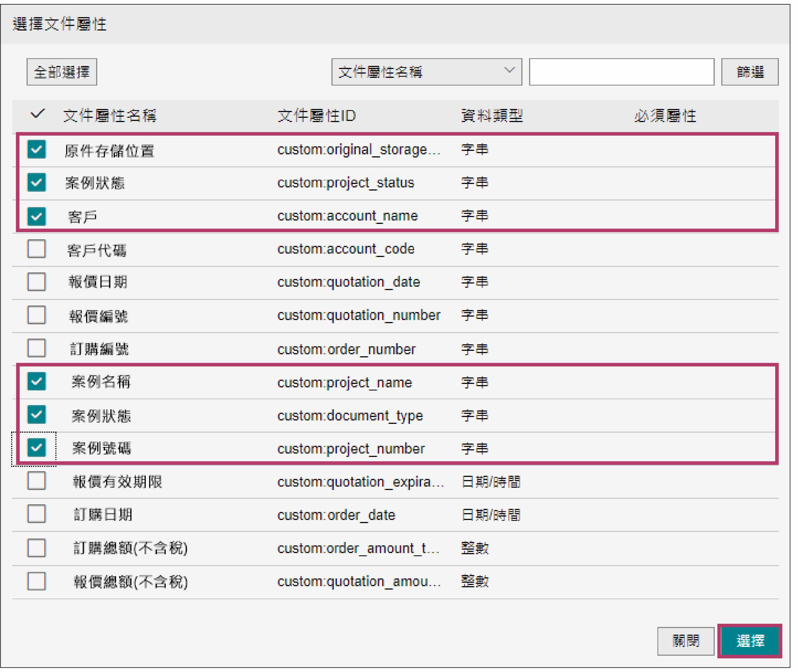This screenshot has width=798, height=672.
Task: Check the 客戶代碼 checkbox
Action: [x=37, y=249]
